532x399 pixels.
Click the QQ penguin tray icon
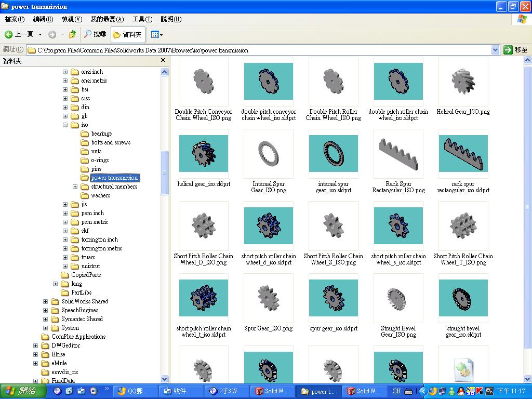(461, 391)
